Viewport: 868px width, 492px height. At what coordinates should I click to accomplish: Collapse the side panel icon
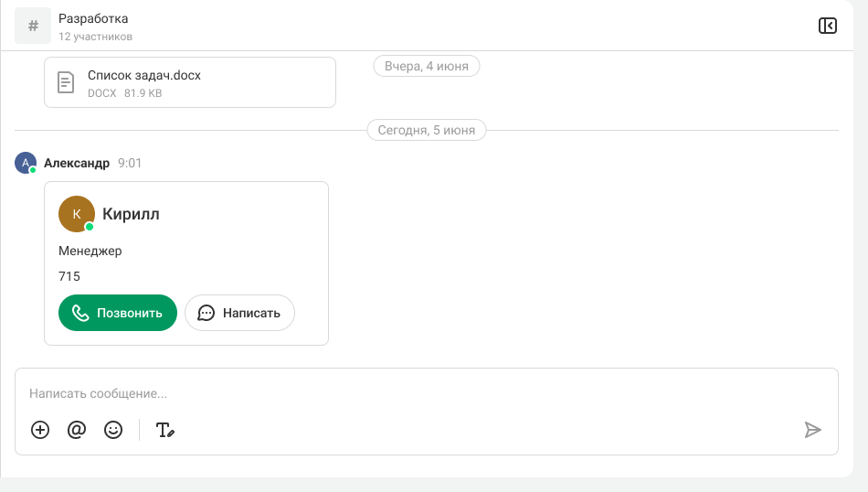827,26
